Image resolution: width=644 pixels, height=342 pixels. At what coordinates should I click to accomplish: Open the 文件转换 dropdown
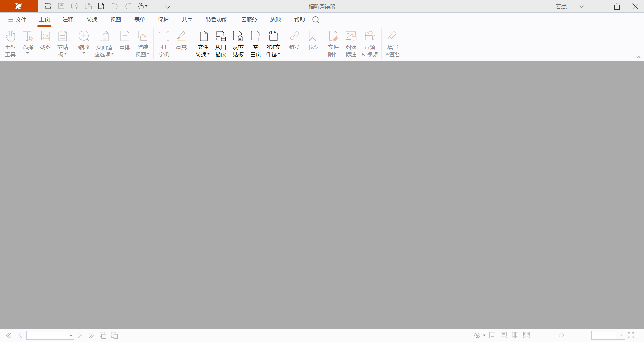(203, 44)
